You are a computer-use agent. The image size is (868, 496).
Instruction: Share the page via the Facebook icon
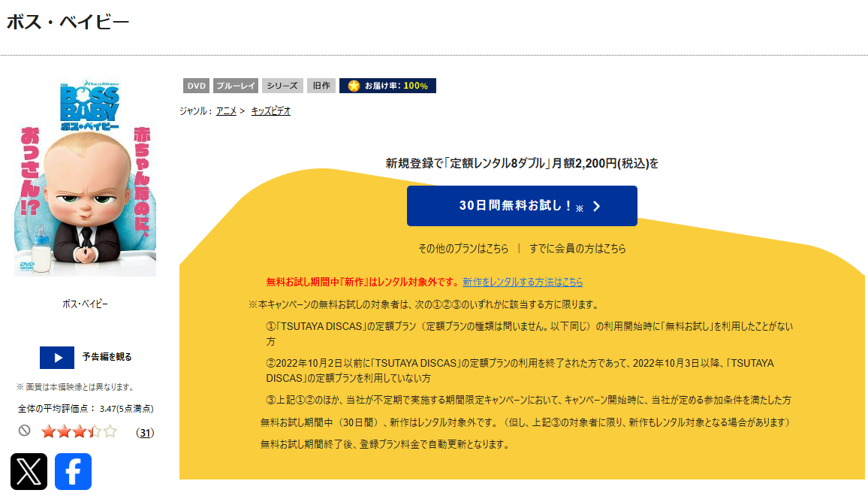73,470
